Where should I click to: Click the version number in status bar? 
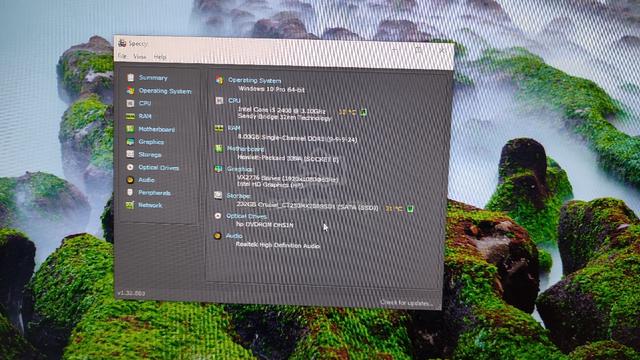pos(131,293)
